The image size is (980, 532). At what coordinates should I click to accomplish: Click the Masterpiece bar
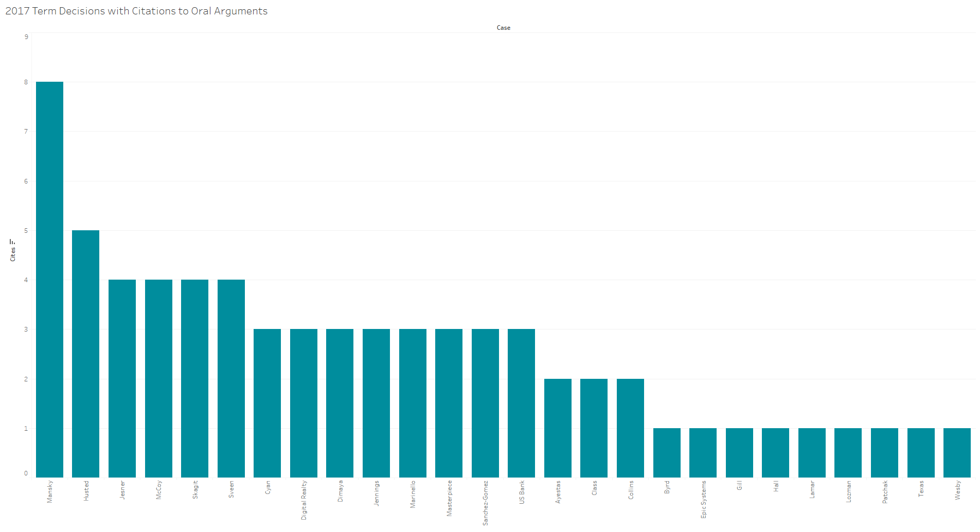pyautogui.click(x=449, y=403)
